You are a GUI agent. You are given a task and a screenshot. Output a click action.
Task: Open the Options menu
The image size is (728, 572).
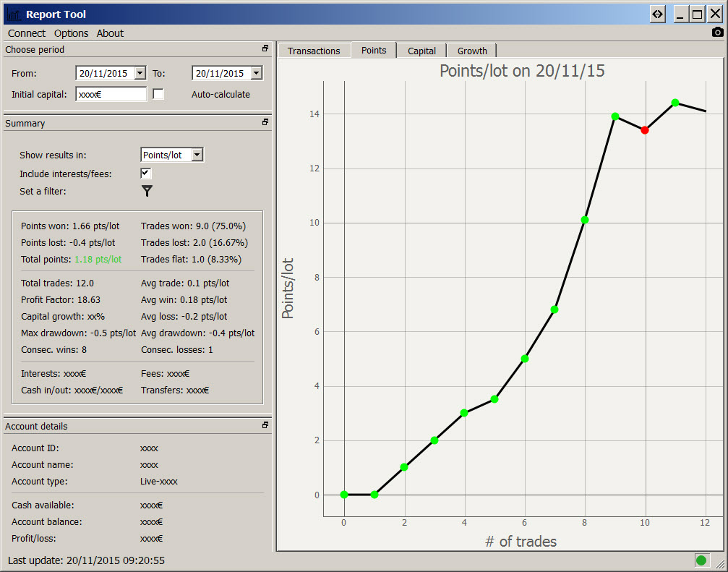pos(71,33)
